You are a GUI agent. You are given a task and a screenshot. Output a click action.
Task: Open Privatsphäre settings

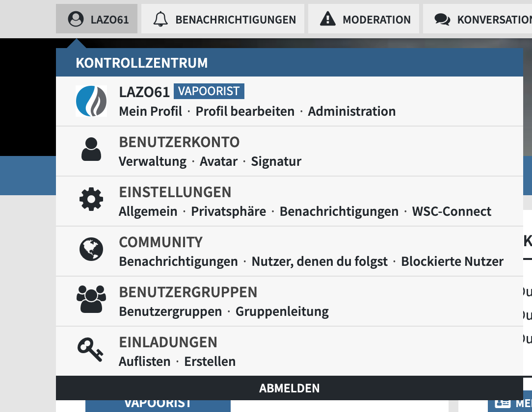(228, 211)
